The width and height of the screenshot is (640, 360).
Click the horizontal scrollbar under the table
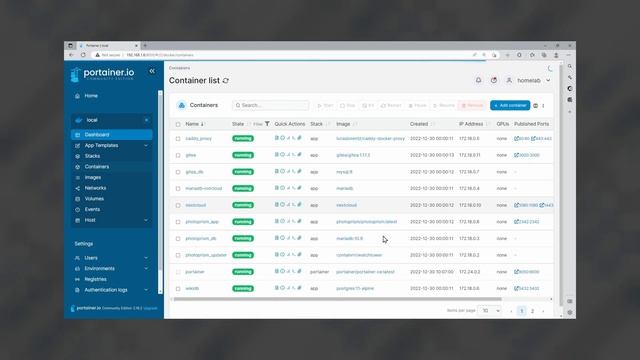point(338,299)
